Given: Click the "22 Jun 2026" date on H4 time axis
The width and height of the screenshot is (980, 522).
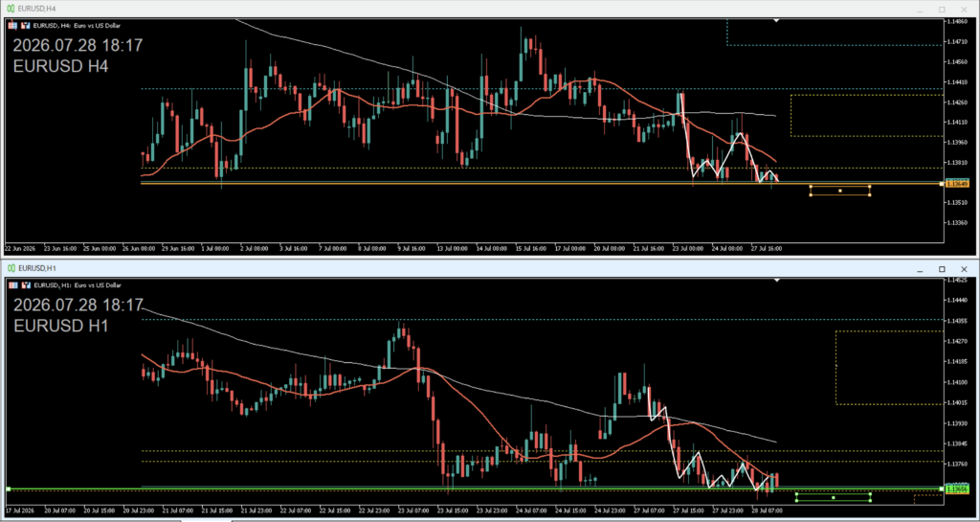Looking at the screenshot, I should pos(19,248).
